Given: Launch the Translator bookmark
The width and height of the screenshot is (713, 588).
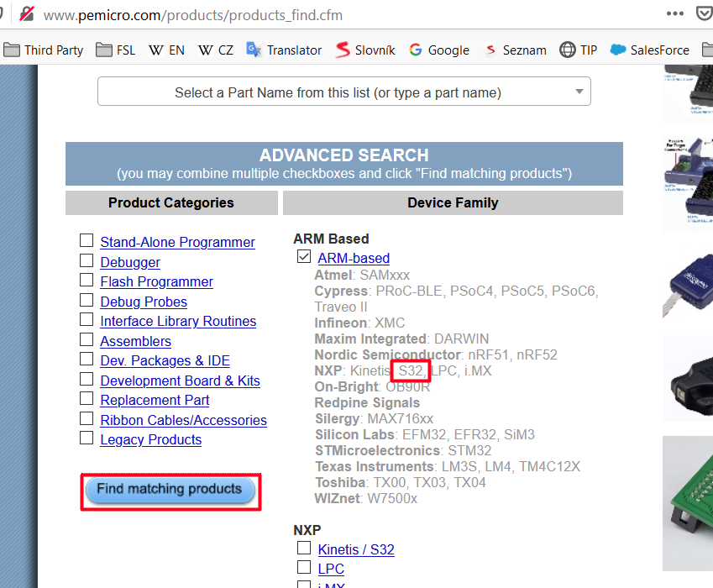Looking at the screenshot, I should point(284,50).
